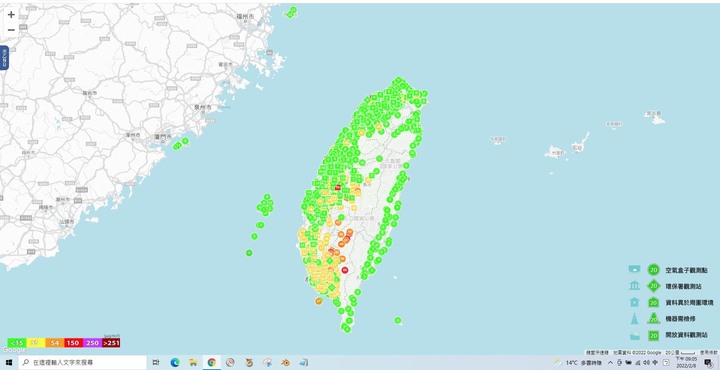This screenshot has height=370, width=720.
Task: Open the blue side tab on left edge
Action: (x=4, y=58)
